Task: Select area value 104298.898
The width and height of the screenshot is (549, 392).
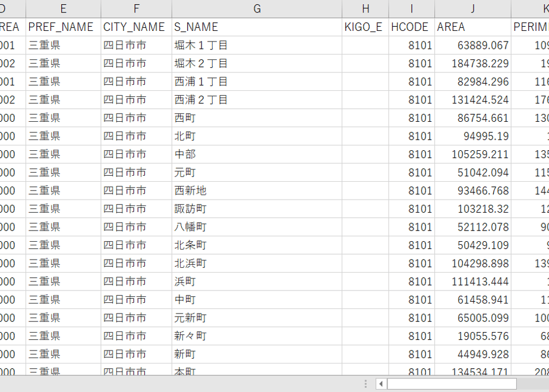Action: [473, 264]
